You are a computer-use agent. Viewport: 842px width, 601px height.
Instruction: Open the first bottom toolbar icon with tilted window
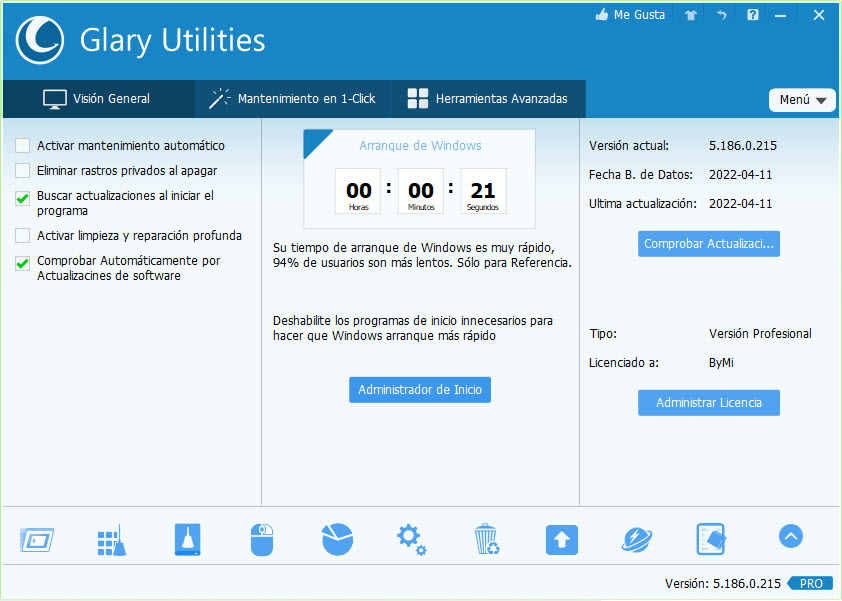37,539
